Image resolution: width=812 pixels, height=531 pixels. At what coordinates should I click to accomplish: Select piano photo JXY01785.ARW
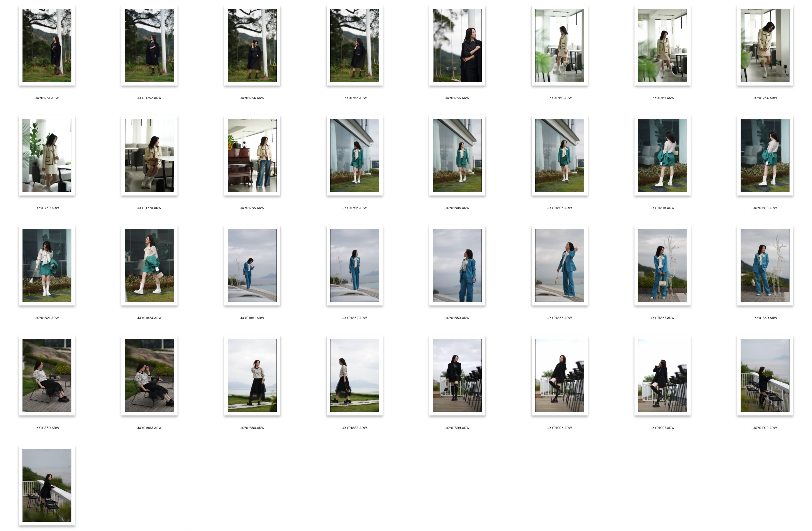pyautogui.click(x=252, y=155)
